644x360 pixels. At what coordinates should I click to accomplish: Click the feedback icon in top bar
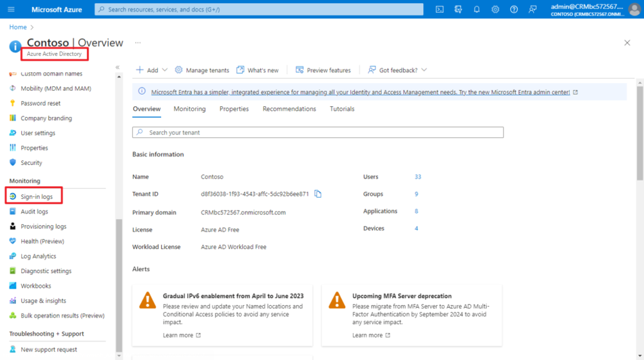pos(533,10)
